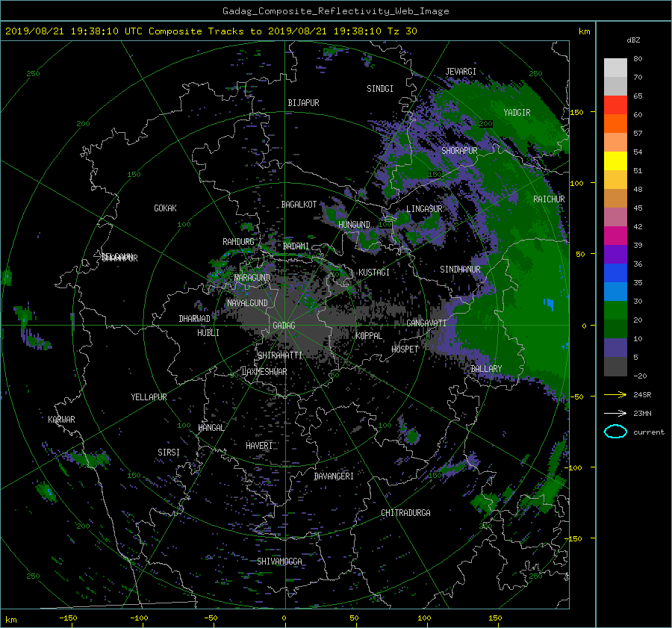Click the YELLAPUR city label
Viewport: 672px width, 628px height.
pos(149,397)
